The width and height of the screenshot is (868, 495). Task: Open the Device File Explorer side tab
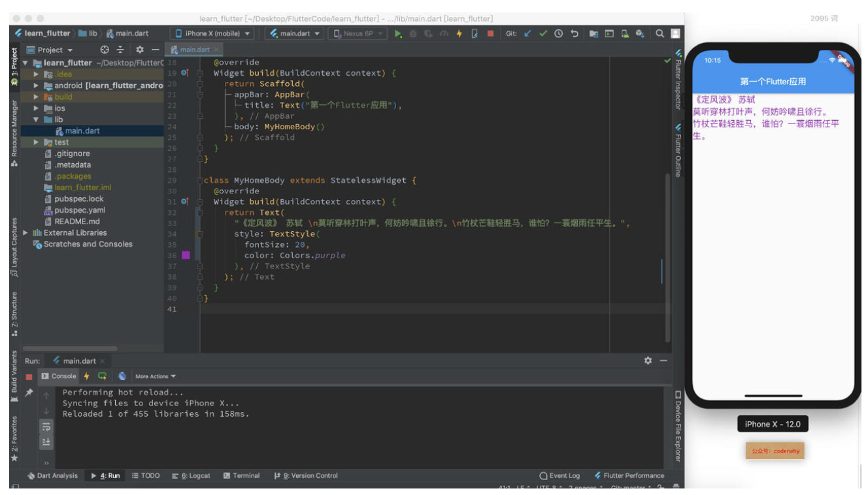coord(678,426)
